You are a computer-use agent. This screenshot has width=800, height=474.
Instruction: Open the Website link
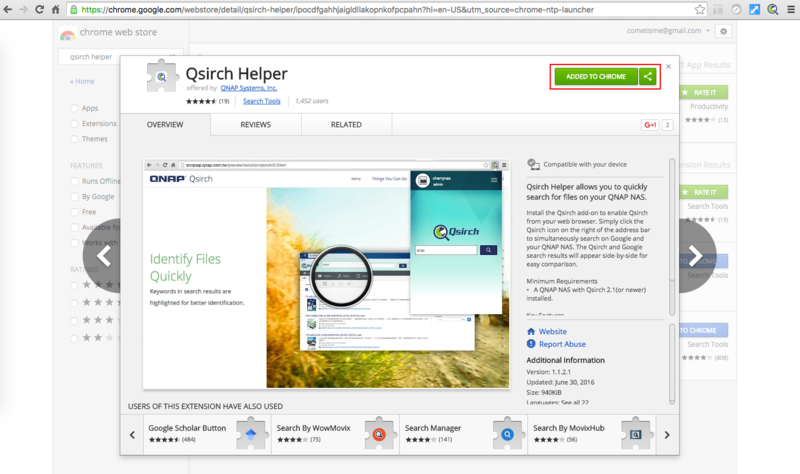pyautogui.click(x=553, y=331)
